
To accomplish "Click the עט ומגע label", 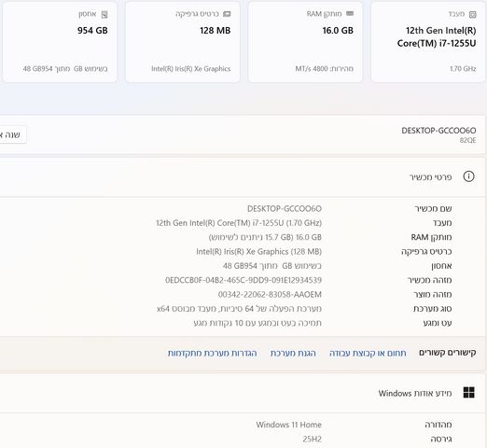I will click(x=438, y=323).
